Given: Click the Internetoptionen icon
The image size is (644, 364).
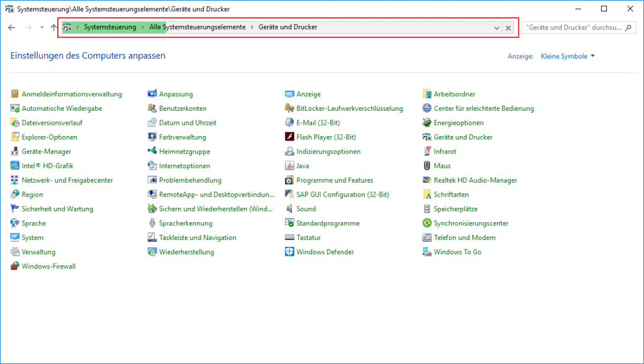Looking at the screenshot, I should pyautogui.click(x=152, y=166).
